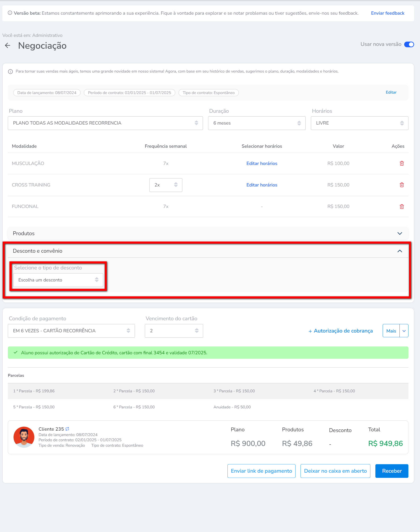Click the client avatar picture
Image resolution: width=420 pixels, height=532 pixels.
click(24, 437)
